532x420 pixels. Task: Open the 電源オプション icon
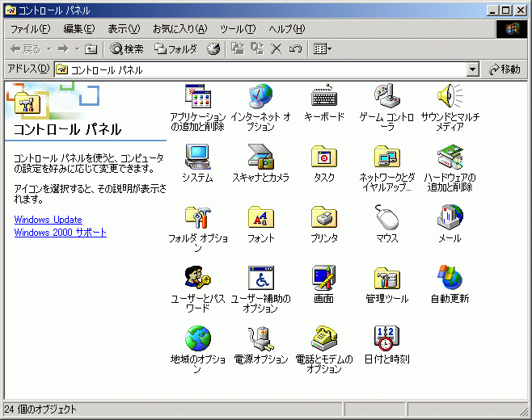tap(260, 338)
